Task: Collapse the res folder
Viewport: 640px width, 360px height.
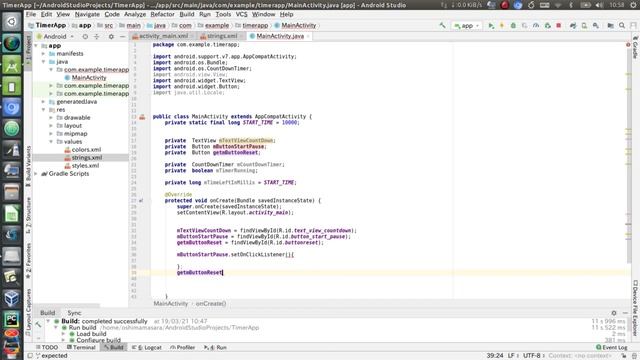Action: [x=44, y=110]
